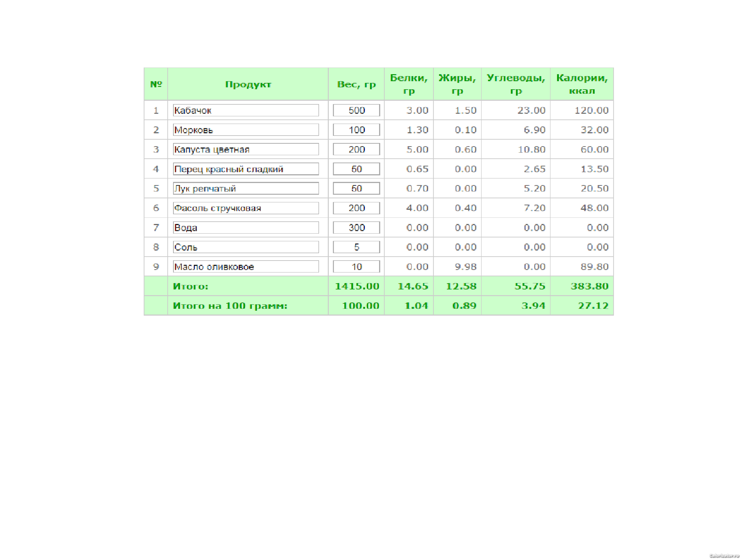
Task: Click Лук репчатый weight field
Action: click(357, 188)
